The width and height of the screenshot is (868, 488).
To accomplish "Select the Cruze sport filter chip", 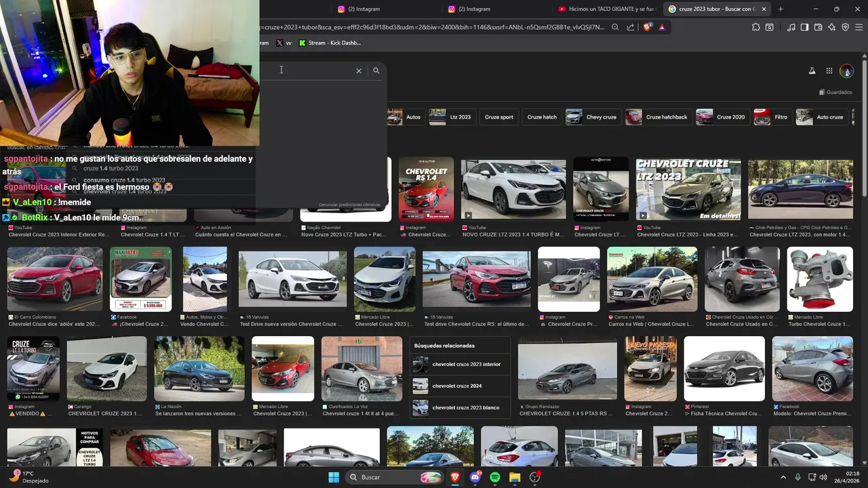I will [x=499, y=117].
